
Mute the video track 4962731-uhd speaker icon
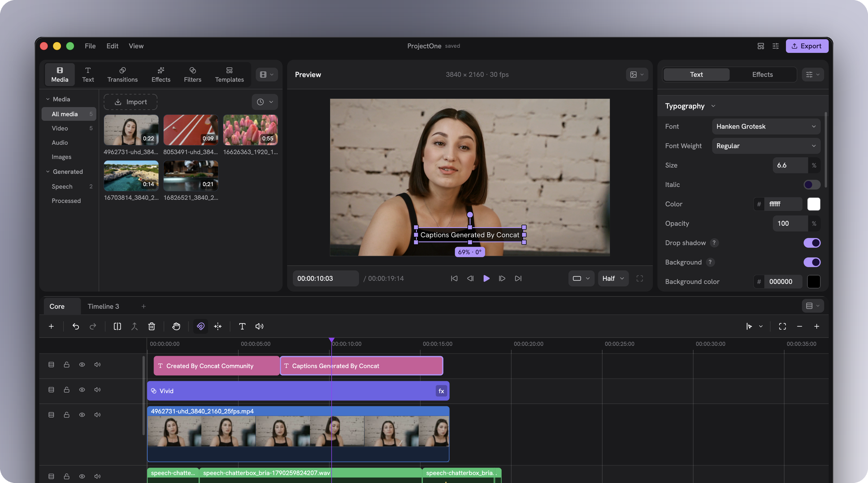coord(97,415)
